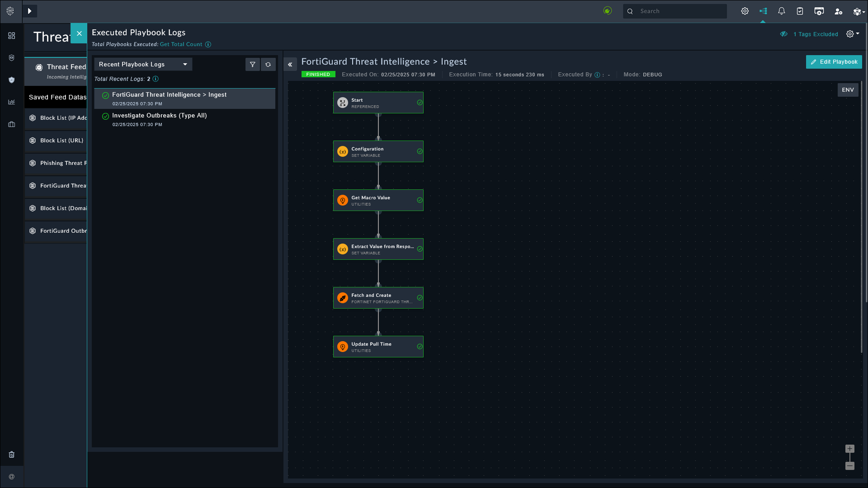The image size is (868, 488).
Task: Zoom out on the playbook canvas
Action: [850, 466]
